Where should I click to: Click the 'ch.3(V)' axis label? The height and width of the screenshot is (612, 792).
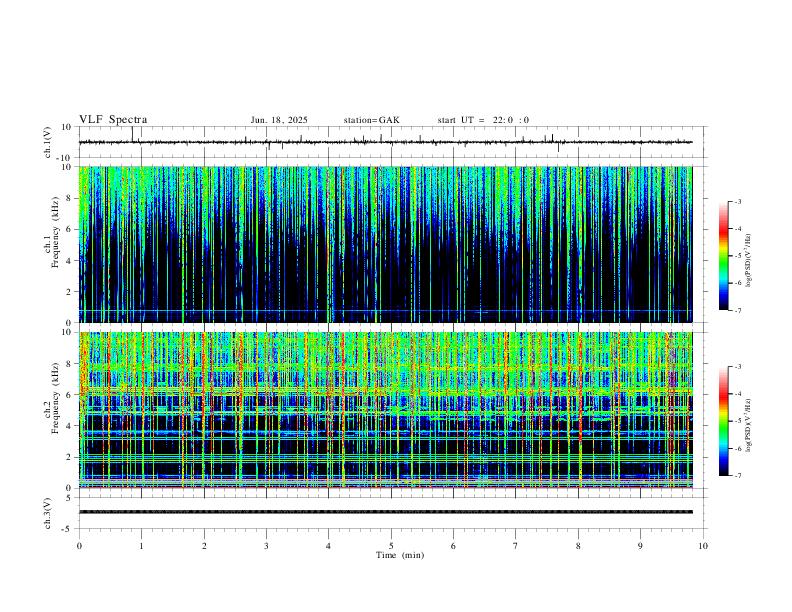point(48,514)
